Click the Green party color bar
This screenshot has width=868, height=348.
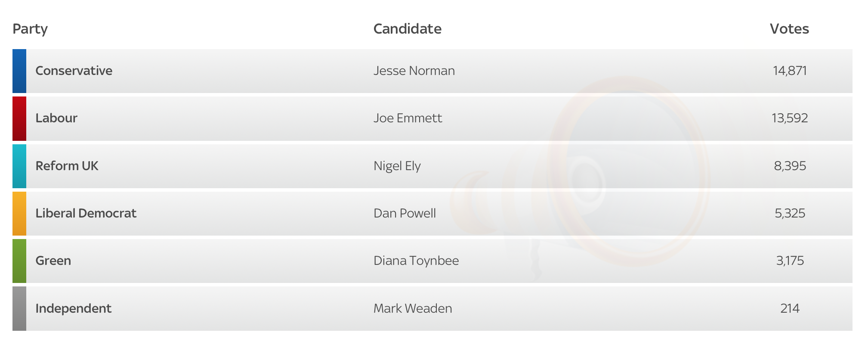click(19, 261)
